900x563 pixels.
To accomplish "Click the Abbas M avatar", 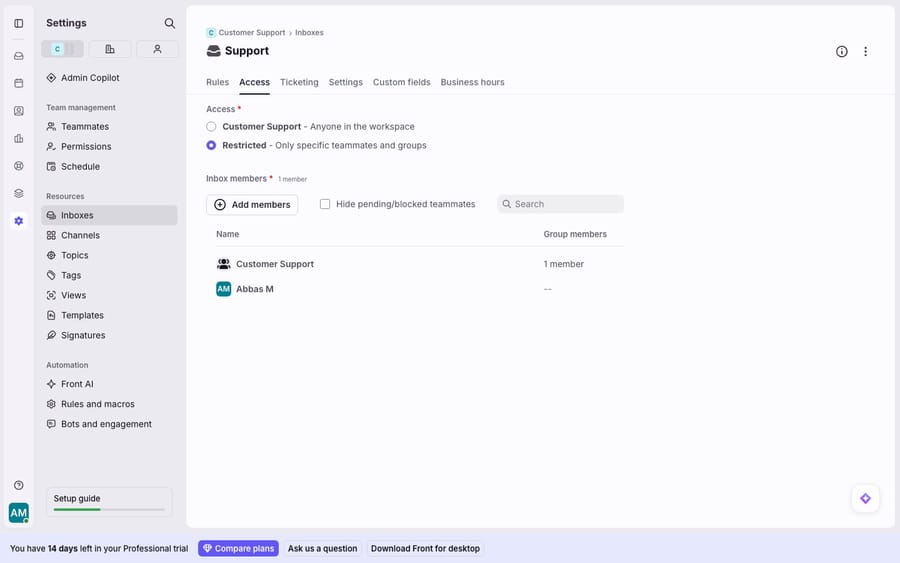I will [223, 289].
